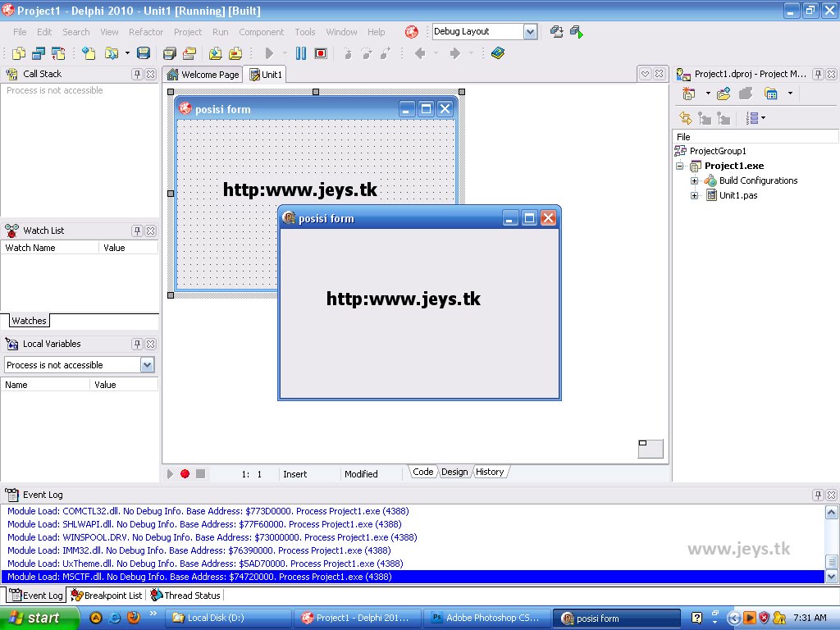
Task: Open the editor tabs list dropdown button
Action: click(646, 74)
